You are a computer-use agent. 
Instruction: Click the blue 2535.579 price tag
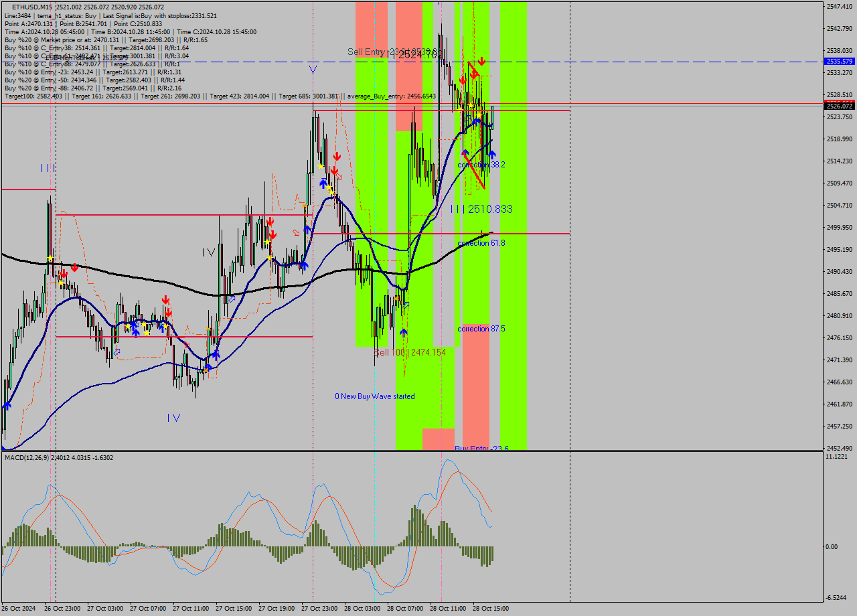point(840,62)
